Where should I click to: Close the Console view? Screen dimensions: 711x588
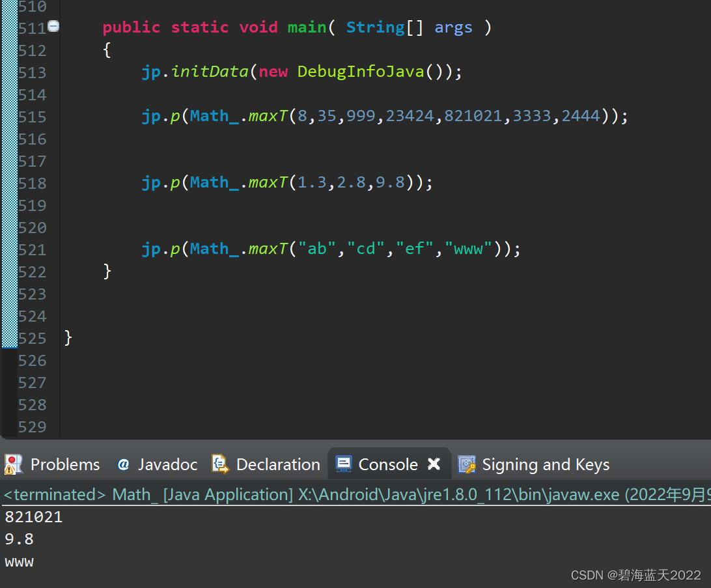pos(434,464)
